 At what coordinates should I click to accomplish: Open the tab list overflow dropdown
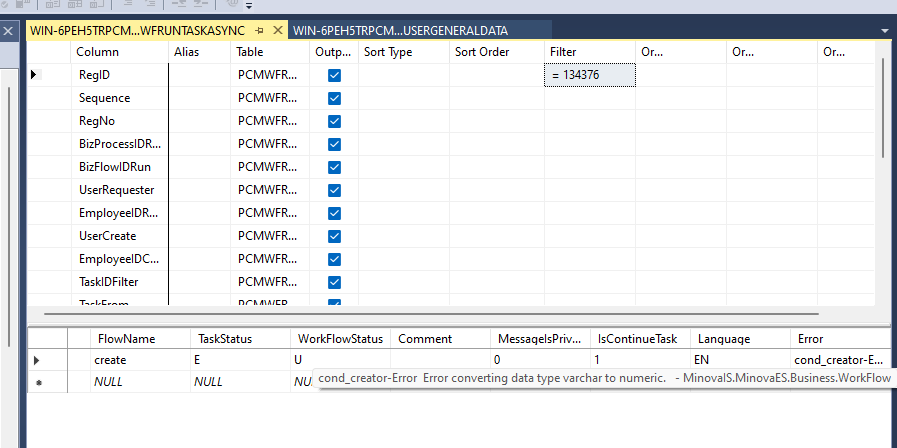[884, 31]
